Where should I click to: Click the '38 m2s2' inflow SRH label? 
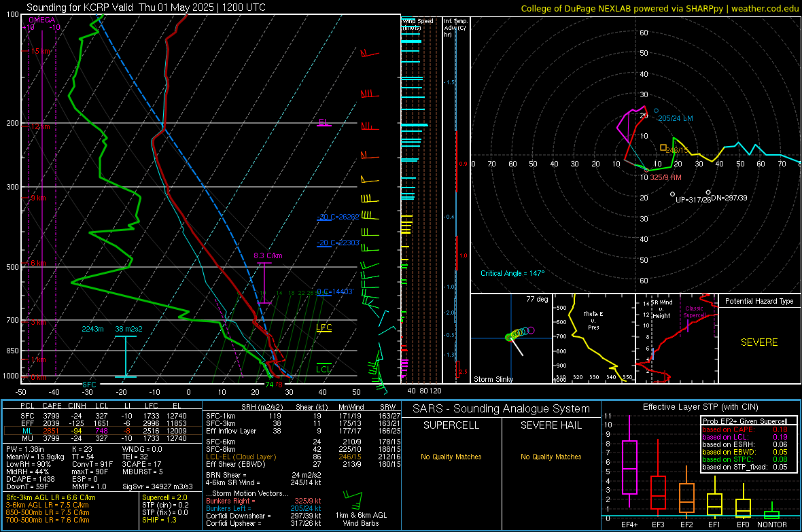129,329
